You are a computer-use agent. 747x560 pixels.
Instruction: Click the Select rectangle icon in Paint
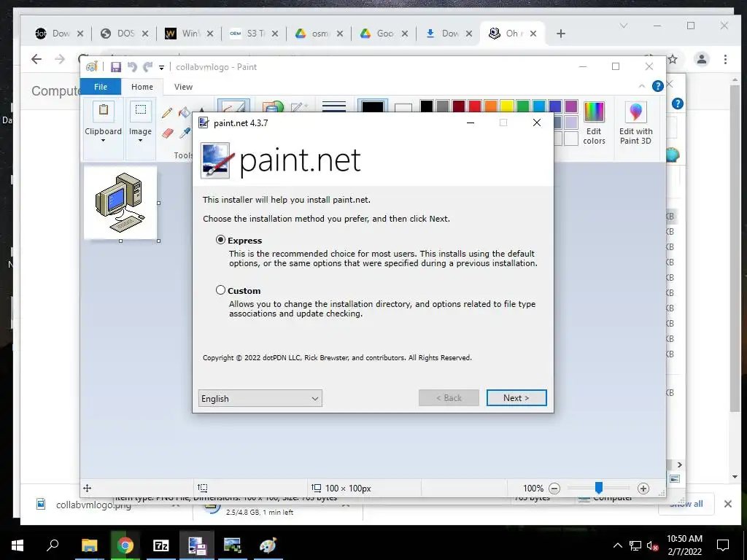141,111
